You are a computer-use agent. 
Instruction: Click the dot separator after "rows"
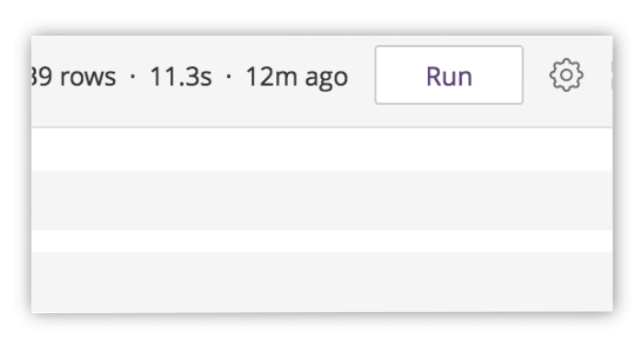pos(132,76)
